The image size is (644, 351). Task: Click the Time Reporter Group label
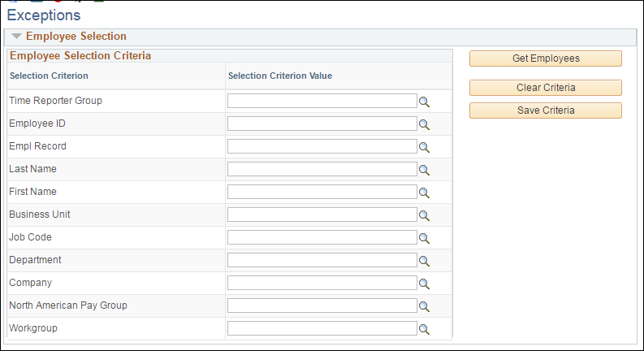[55, 101]
